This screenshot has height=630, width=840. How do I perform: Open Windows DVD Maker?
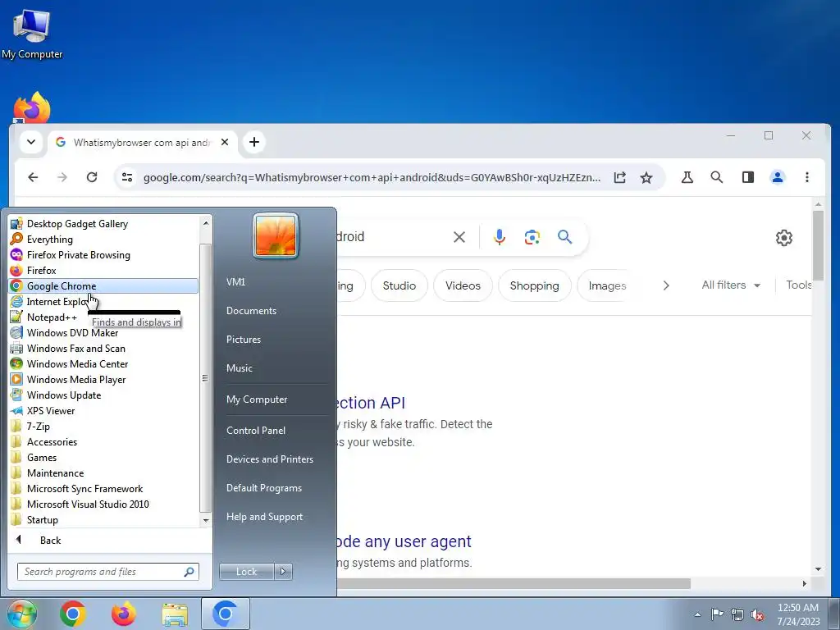coord(103,333)
